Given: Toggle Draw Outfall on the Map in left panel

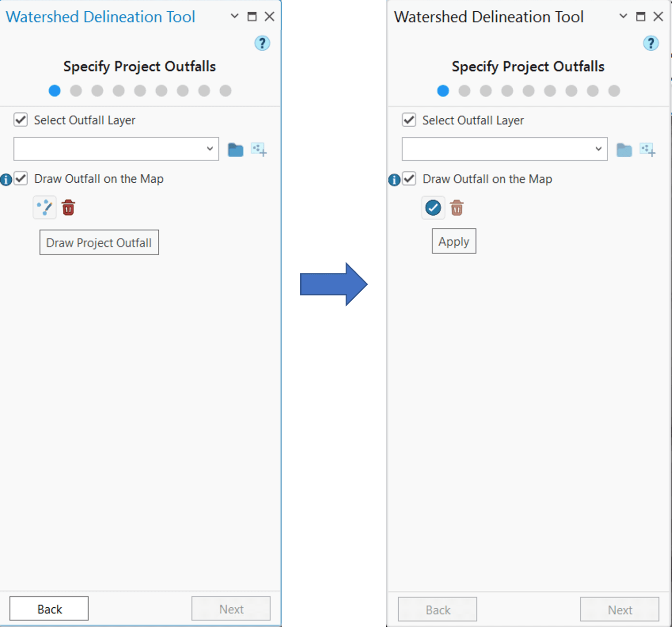Looking at the screenshot, I should pyautogui.click(x=21, y=178).
